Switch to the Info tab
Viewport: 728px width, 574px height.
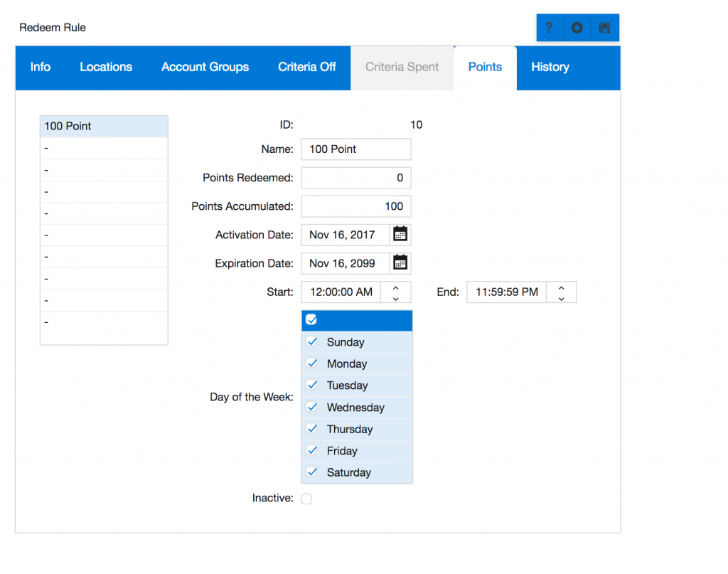click(x=41, y=68)
